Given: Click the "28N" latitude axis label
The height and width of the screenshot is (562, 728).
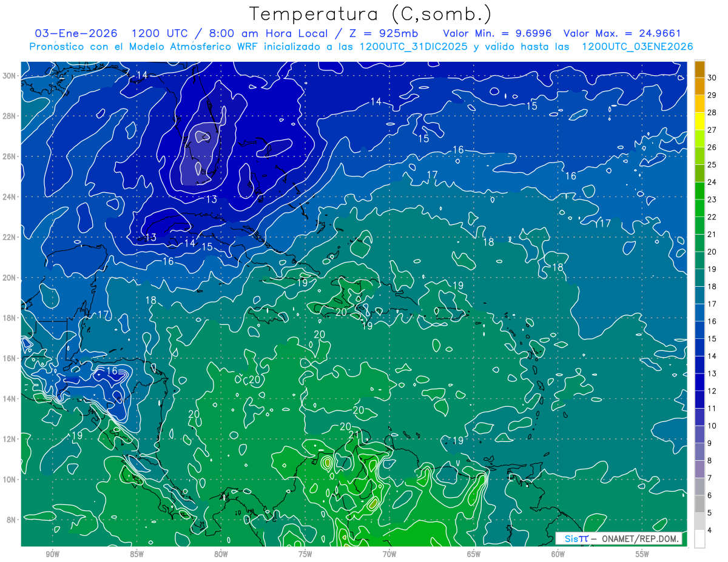Looking at the screenshot, I should pyautogui.click(x=10, y=116).
